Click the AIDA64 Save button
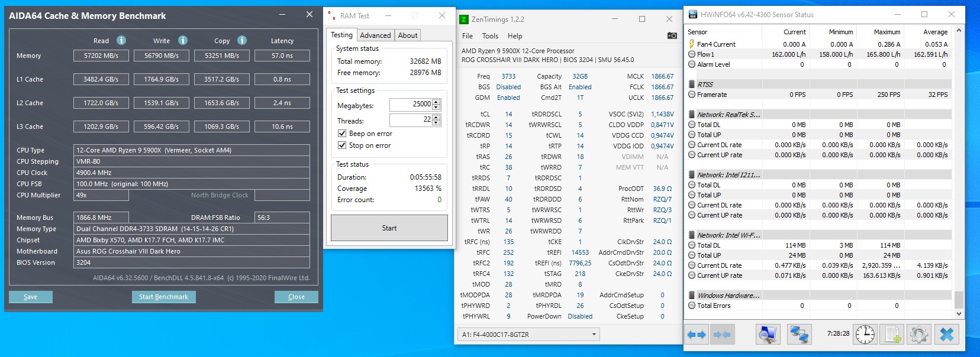 [x=31, y=297]
